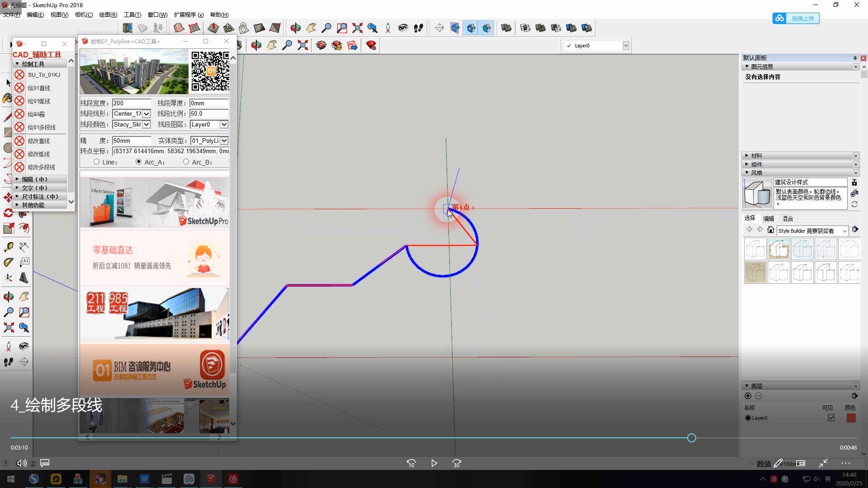This screenshot has height=488, width=868.
Task: Choose the Pan hand tool in top toolbar
Action: (311, 28)
